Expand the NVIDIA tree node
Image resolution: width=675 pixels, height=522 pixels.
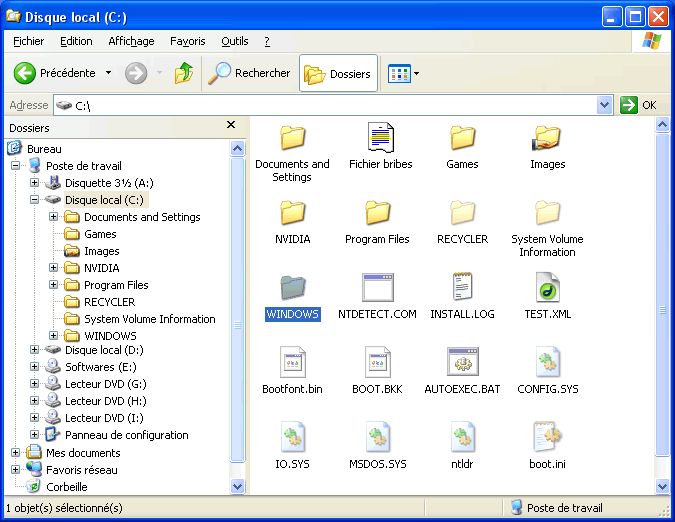(x=53, y=268)
